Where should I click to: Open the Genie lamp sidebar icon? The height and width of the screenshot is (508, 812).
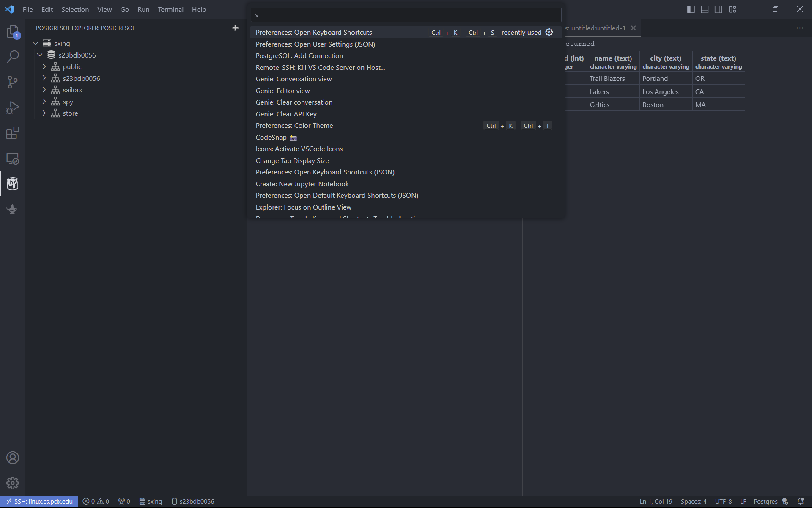click(x=13, y=209)
